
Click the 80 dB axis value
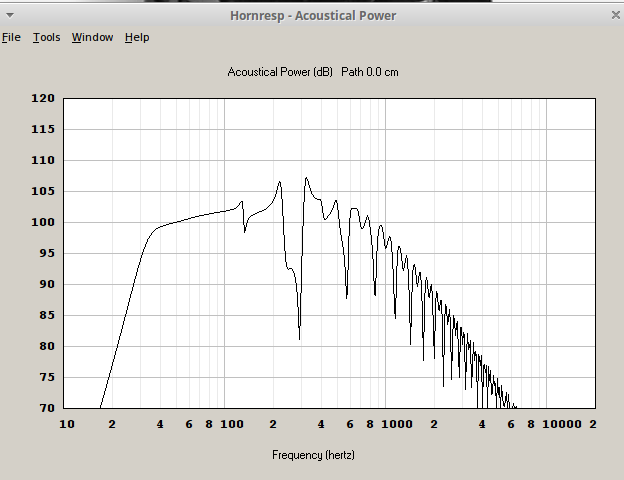[x=47, y=346]
